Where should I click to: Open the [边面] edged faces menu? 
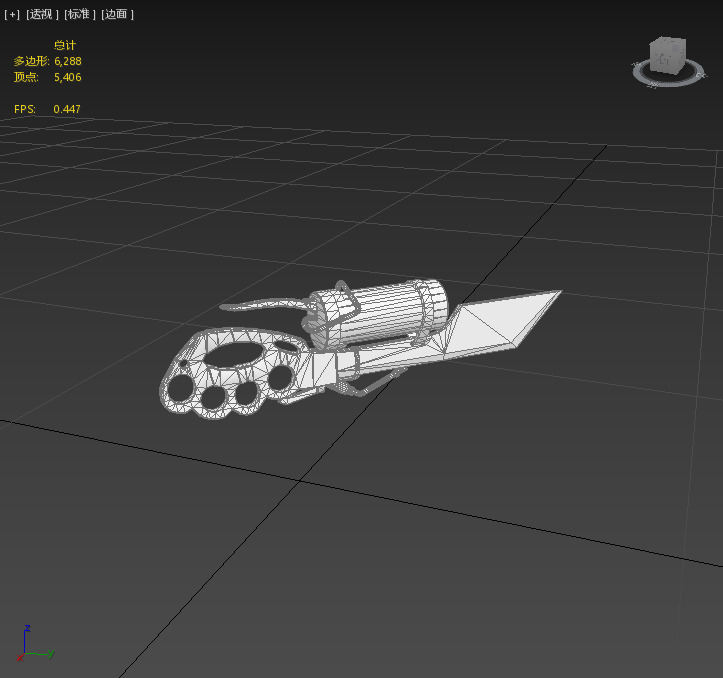pyautogui.click(x=117, y=14)
